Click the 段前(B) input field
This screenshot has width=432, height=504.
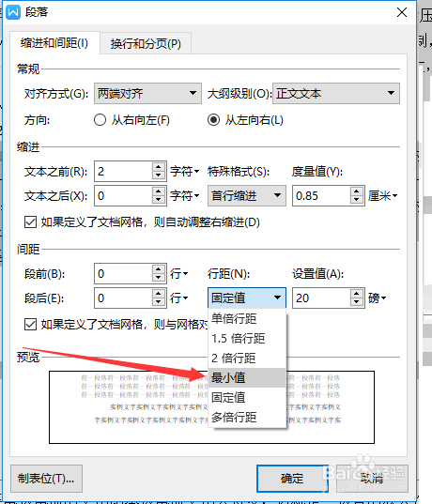pos(123,274)
